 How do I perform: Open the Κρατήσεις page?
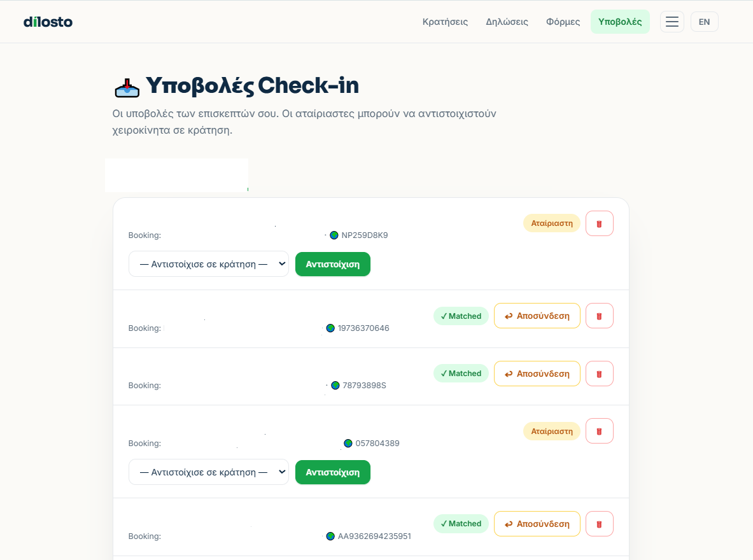click(445, 22)
